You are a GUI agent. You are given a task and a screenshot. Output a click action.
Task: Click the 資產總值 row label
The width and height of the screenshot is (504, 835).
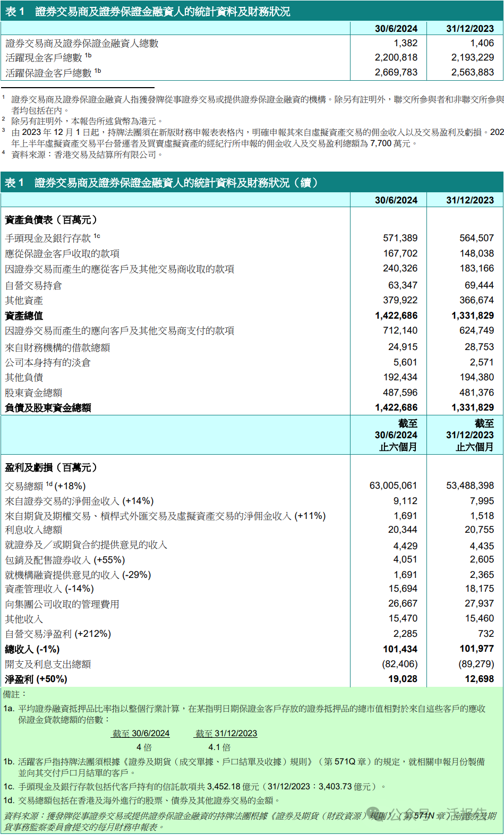click(x=24, y=316)
